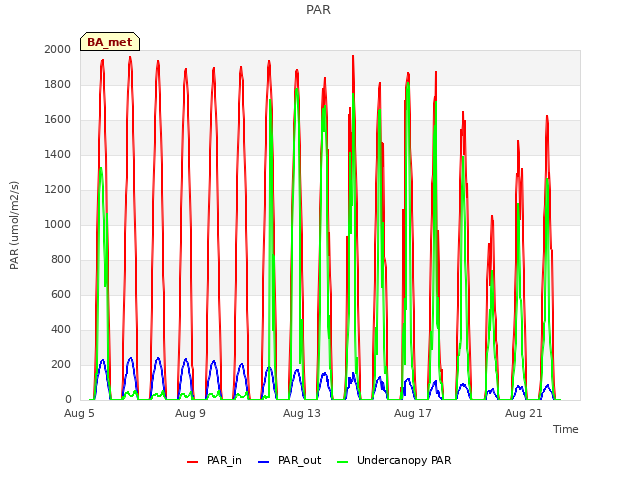The height and width of the screenshot is (480, 640).
Task: Click the blue PAR_out legend color marker
Action: [x=264, y=462]
